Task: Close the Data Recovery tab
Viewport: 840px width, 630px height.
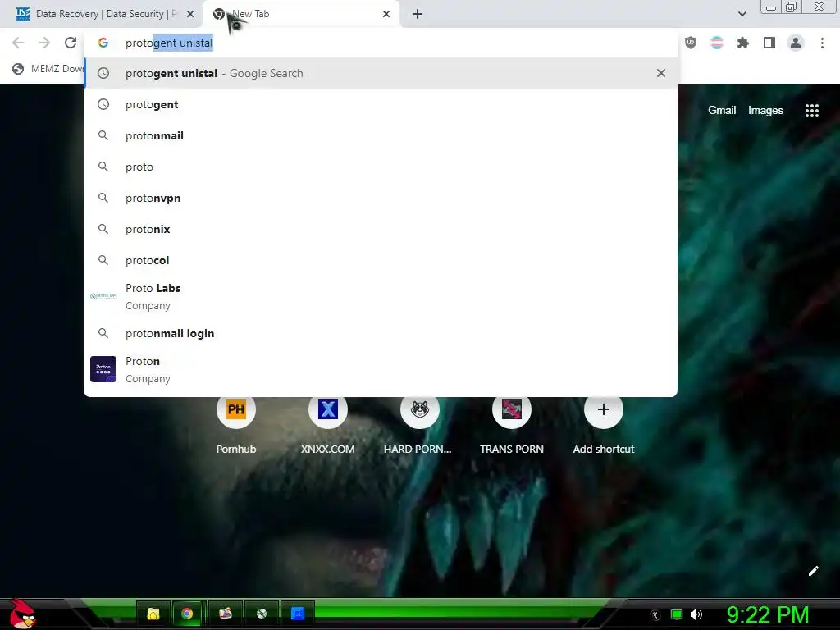Action: (x=190, y=14)
